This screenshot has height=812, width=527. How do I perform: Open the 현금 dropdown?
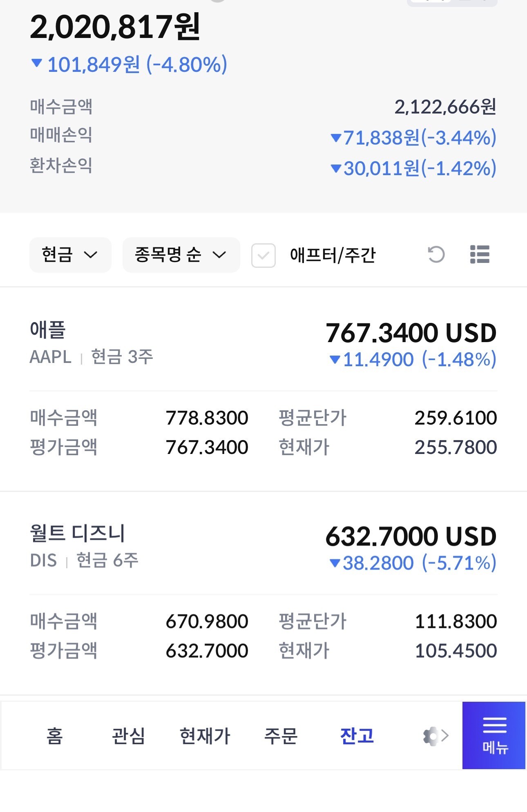70,255
